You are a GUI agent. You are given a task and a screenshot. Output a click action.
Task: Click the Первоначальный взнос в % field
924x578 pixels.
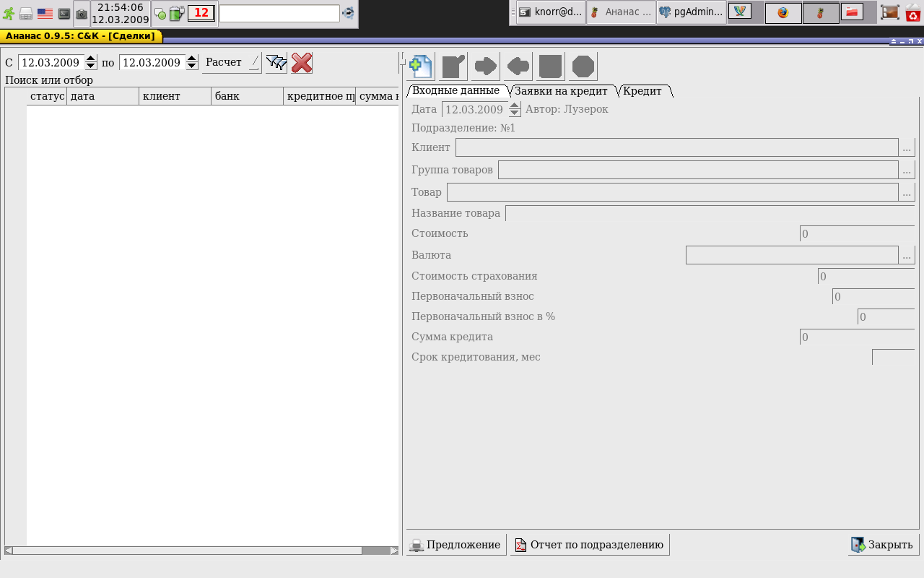[886, 317]
